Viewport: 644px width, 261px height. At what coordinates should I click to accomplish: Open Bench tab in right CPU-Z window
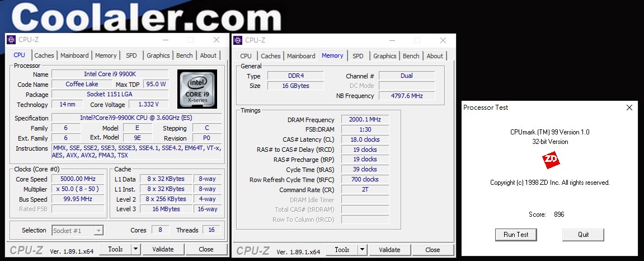point(411,56)
